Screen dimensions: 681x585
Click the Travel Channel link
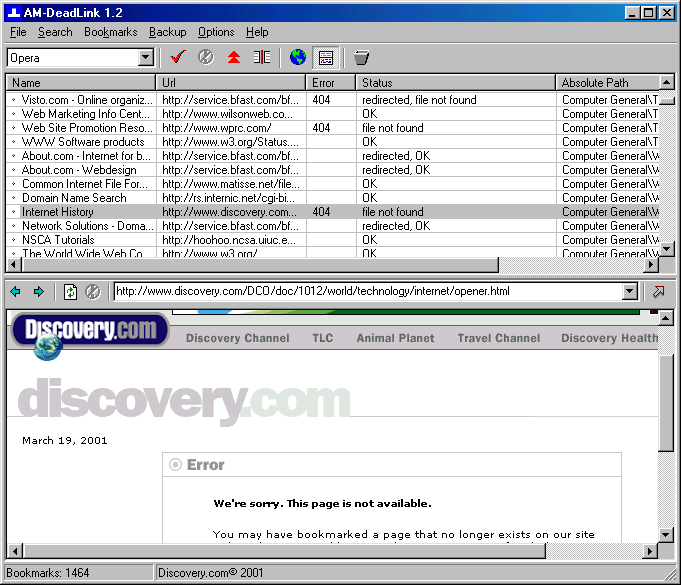point(499,338)
